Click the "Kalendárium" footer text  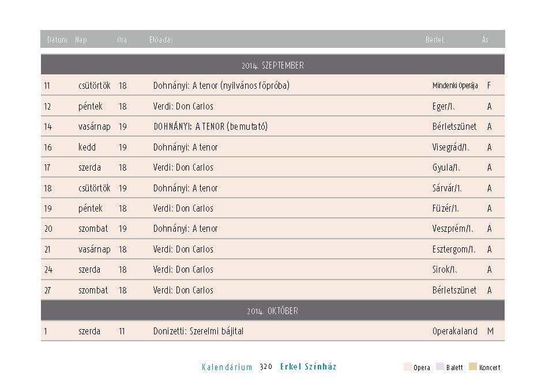[x=227, y=367]
